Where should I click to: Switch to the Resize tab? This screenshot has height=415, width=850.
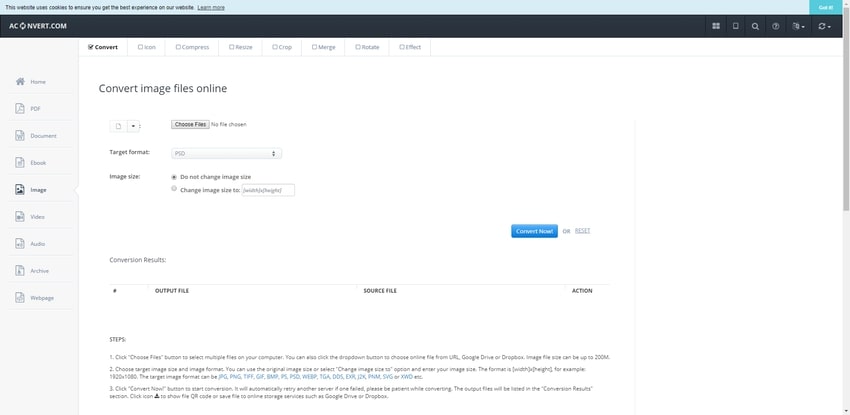240,46
